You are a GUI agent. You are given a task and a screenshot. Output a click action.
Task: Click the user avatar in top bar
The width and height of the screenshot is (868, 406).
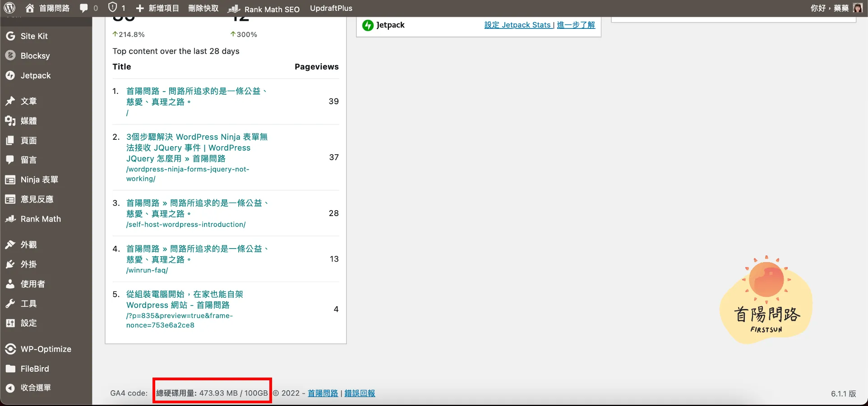click(x=858, y=8)
